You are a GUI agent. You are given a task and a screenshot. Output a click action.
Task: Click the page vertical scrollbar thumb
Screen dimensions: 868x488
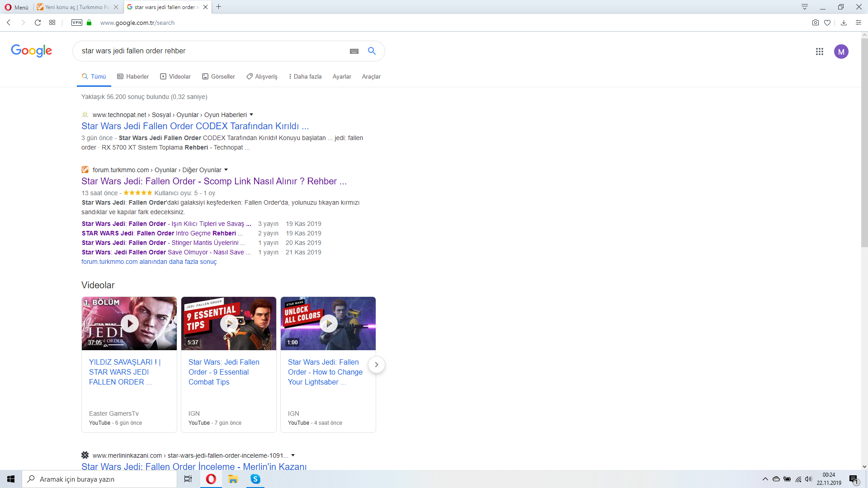tap(864, 142)
